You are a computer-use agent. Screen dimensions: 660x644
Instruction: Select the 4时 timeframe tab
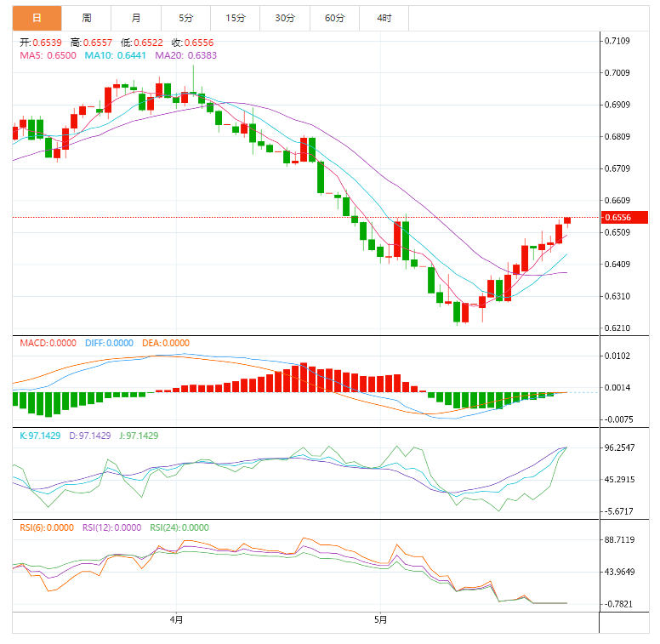384,18
